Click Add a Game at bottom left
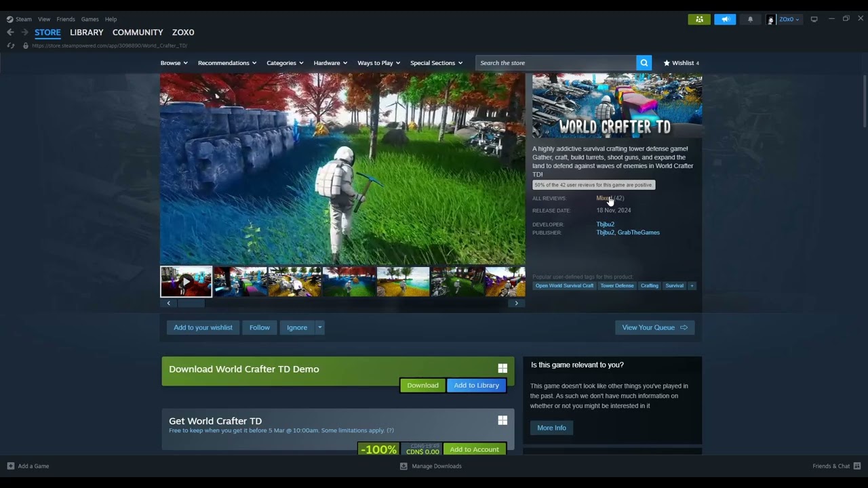The image size is (868, 488). pyautogui.click(x=27, y=466)
